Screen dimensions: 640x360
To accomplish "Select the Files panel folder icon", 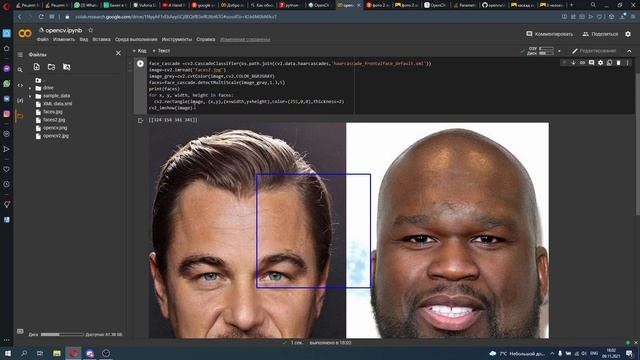I will (x=19, y=116).
